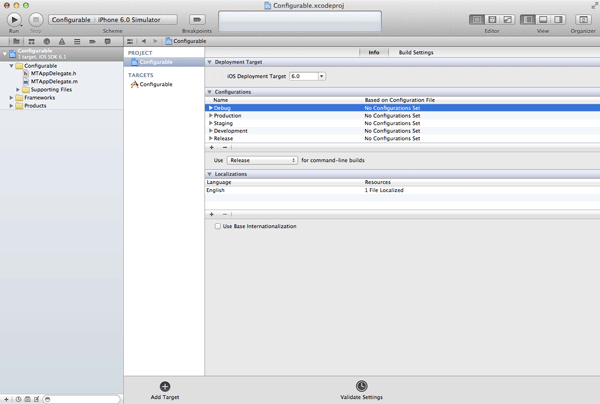Select Configurable project root in navigator
Image resolution: width=600 pixels, height=404 pixels.
(62, 54)
